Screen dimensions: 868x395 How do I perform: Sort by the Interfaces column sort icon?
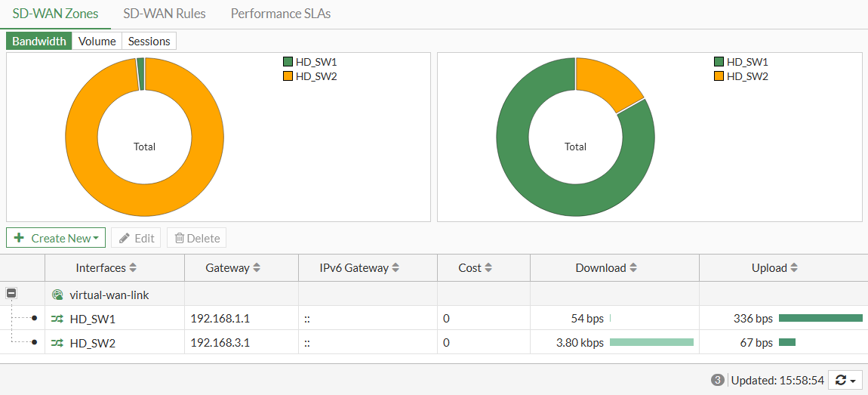pyautogui.click(x=134, y=268)
